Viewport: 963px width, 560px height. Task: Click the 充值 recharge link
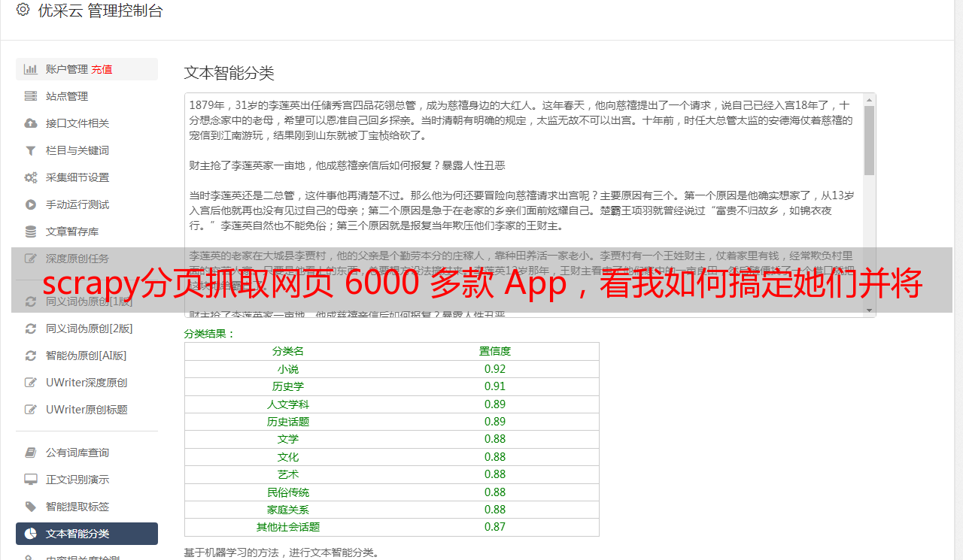point(102,69)
